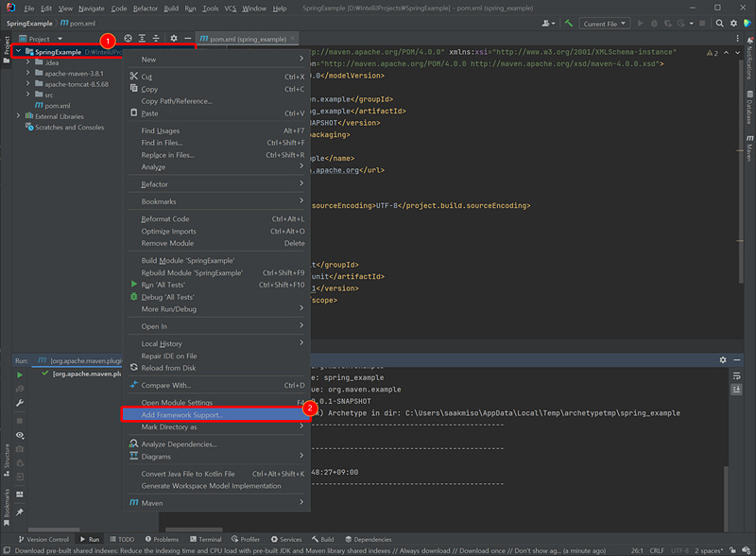
Task: Click Expand All in Project panel
Action: coord(142,38)
